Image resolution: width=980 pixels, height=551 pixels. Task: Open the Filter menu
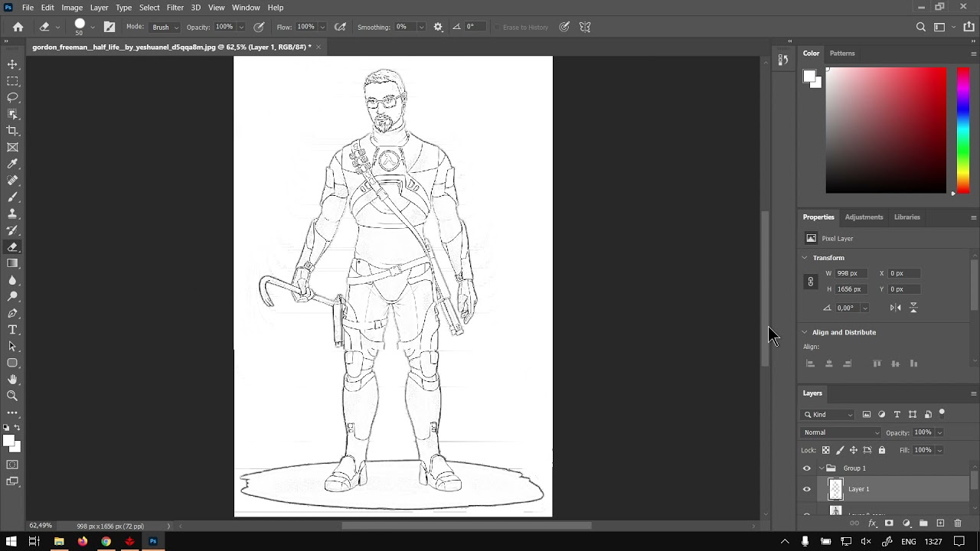pos(175,8)
